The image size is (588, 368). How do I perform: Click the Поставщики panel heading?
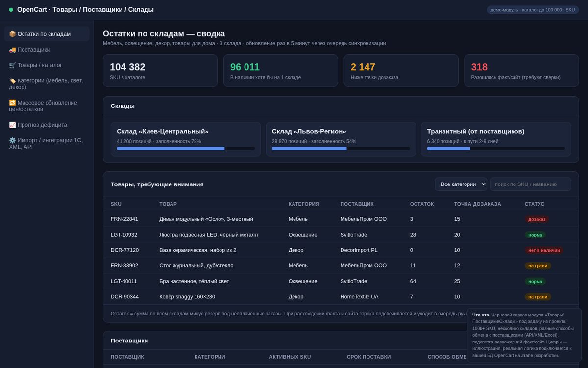tap(129, 341)
